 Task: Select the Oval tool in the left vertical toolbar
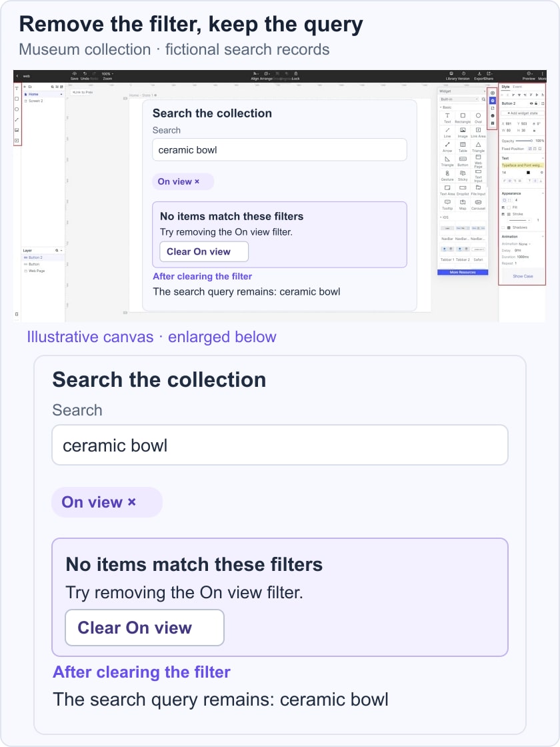tap(17, 109)
